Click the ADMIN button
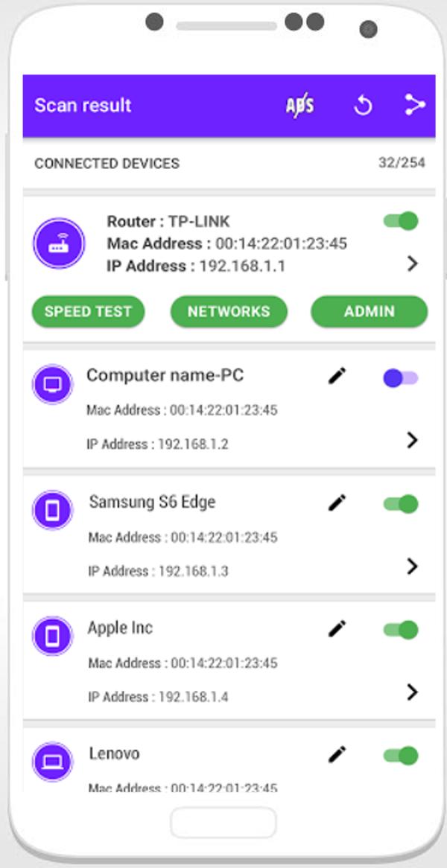 pos(370,311)
